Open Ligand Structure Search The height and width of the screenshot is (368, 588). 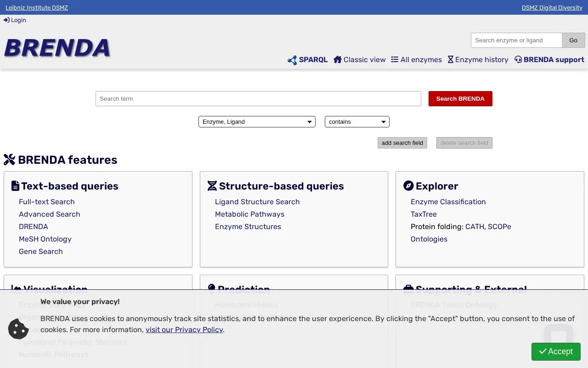pyautogui.click(x=257, y=201)
